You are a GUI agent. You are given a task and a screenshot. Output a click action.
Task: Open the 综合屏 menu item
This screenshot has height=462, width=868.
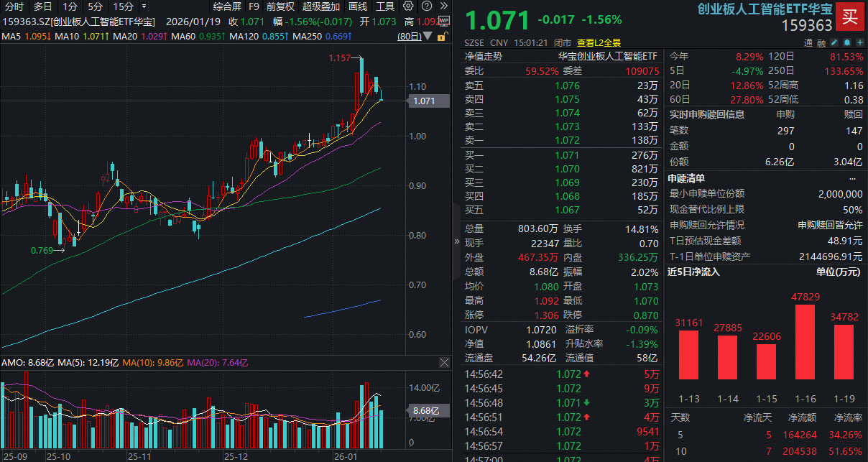pyautogui.click(x=228, y=6)
